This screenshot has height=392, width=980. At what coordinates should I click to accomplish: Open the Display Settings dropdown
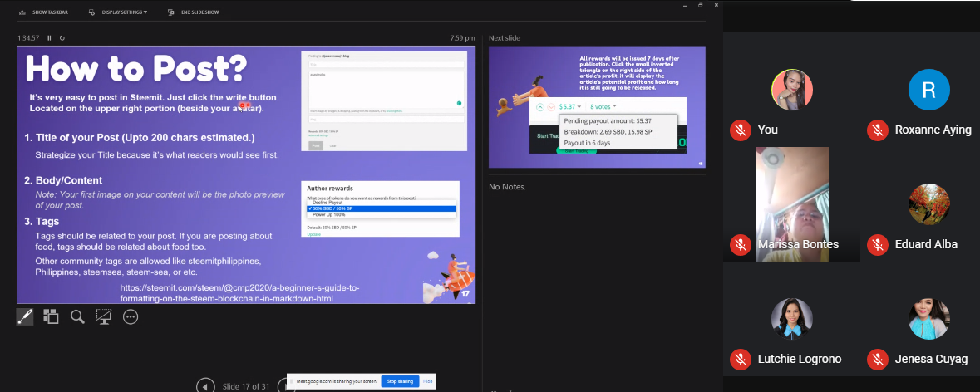click(118, 12)
